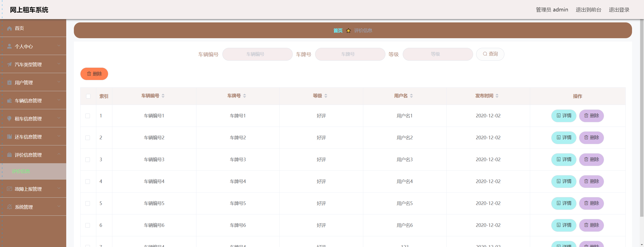Check the checkbox for row 4
This screenshot has height=247, width=644.
point(88,182)
